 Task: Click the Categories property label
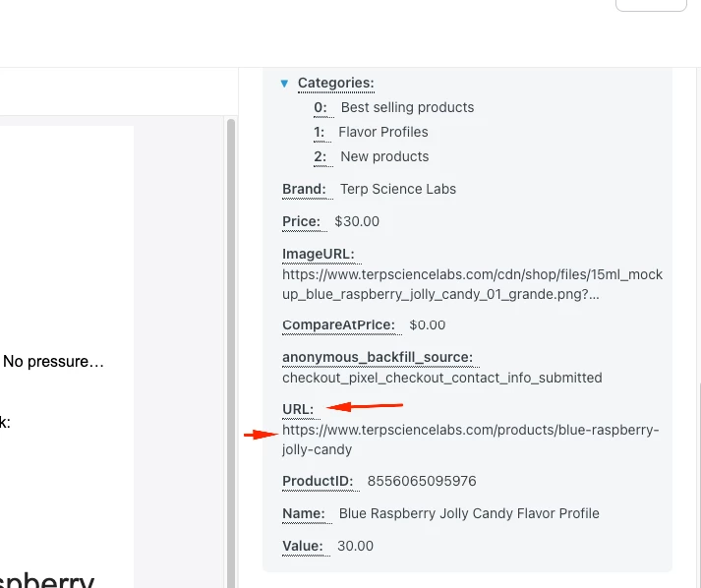pos(335,83)
